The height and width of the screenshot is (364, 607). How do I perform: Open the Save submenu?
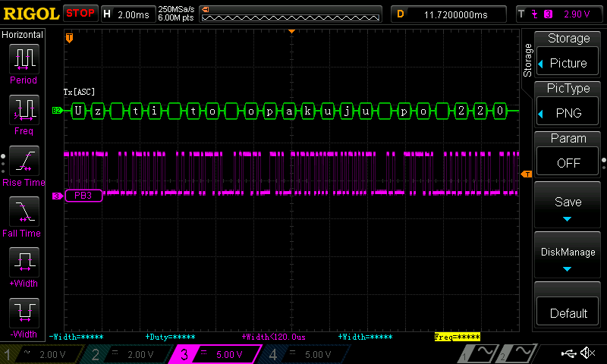click(568, 205)
